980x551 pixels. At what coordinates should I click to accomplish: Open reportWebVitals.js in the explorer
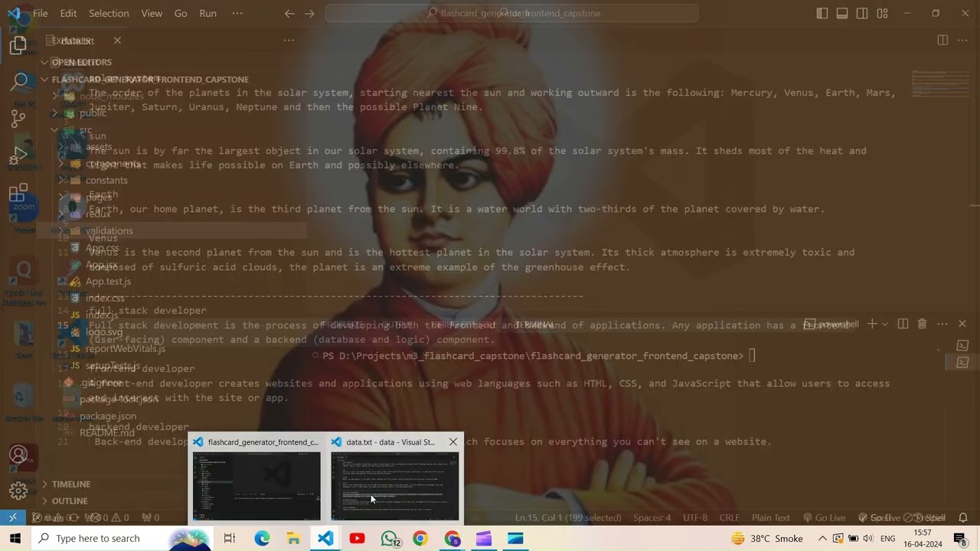click(x=126, y=348)
